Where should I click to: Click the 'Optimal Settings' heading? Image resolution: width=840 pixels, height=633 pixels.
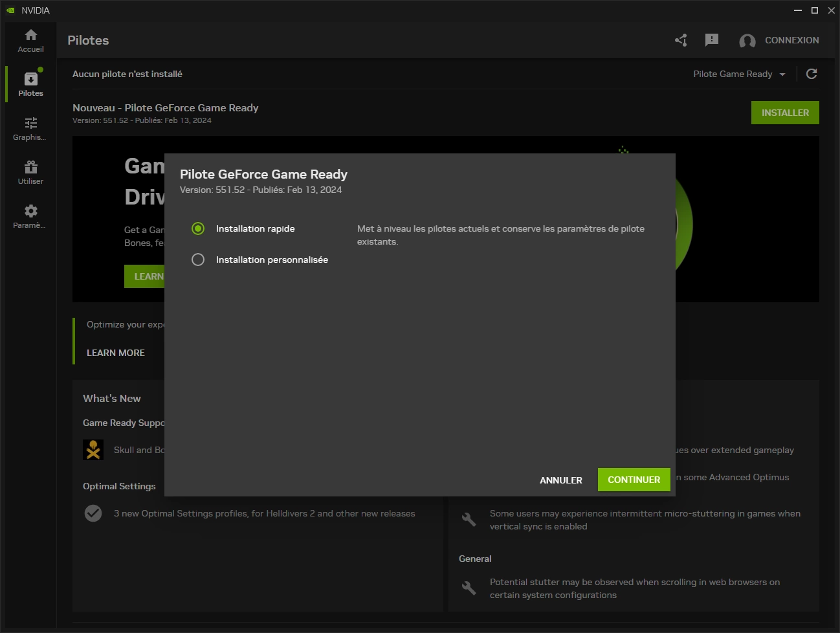click(x=119, y=486)
